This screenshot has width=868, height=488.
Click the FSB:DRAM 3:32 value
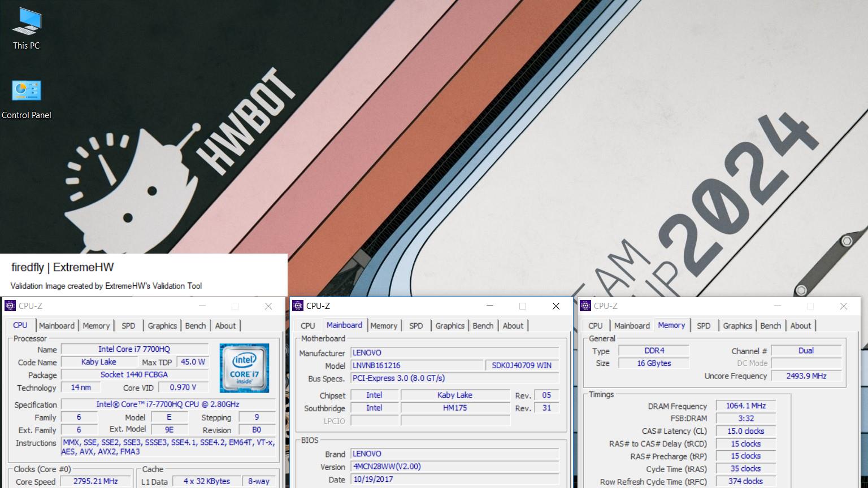[746, 419]
